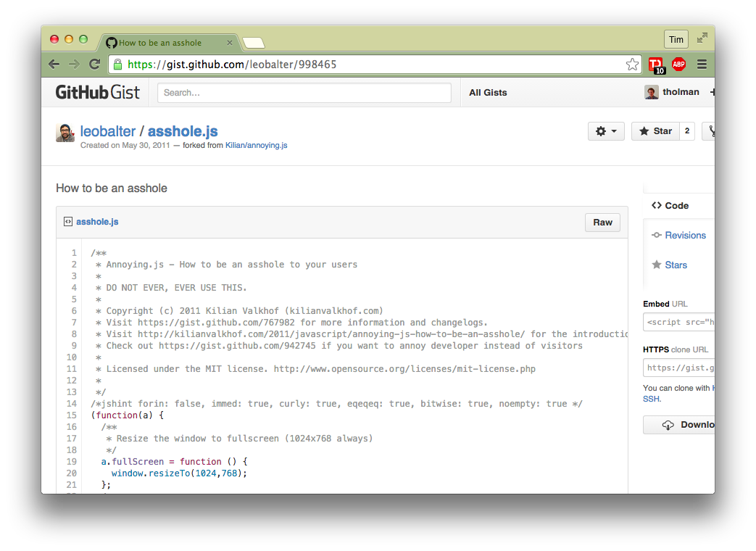Open the Tim profile button
Screen dimensions: 756x551
pos(676,39)
